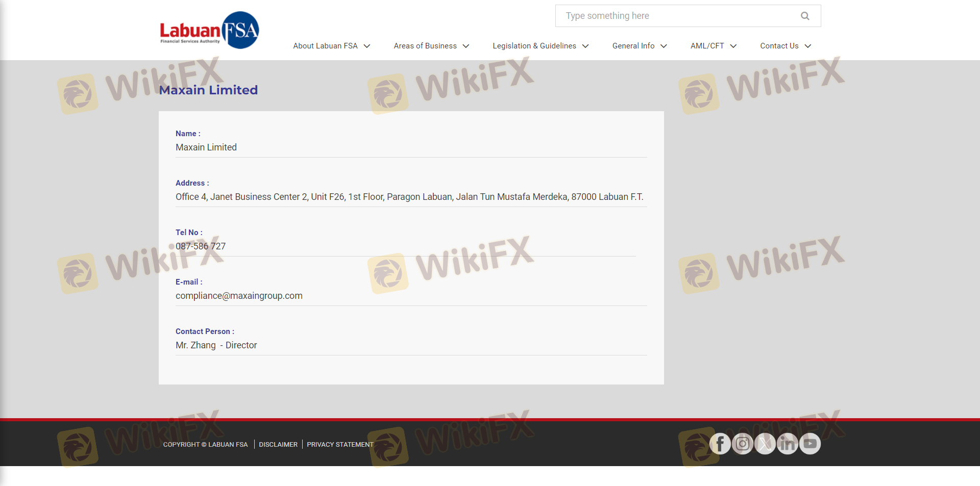The height and width of the screenshot is (486, 980).
Task: Click the Maxain Limited page heading
Action: (x=208, y=90)
